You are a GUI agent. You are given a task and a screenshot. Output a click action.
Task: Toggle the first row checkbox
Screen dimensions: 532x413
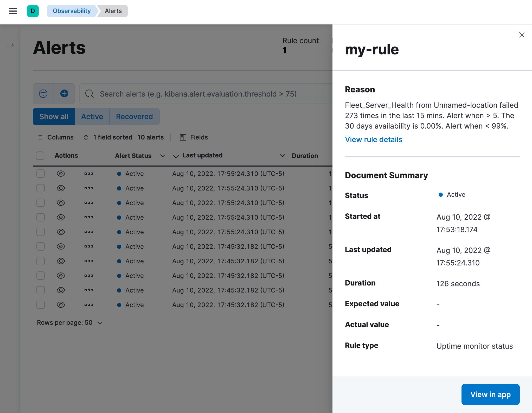41,174
